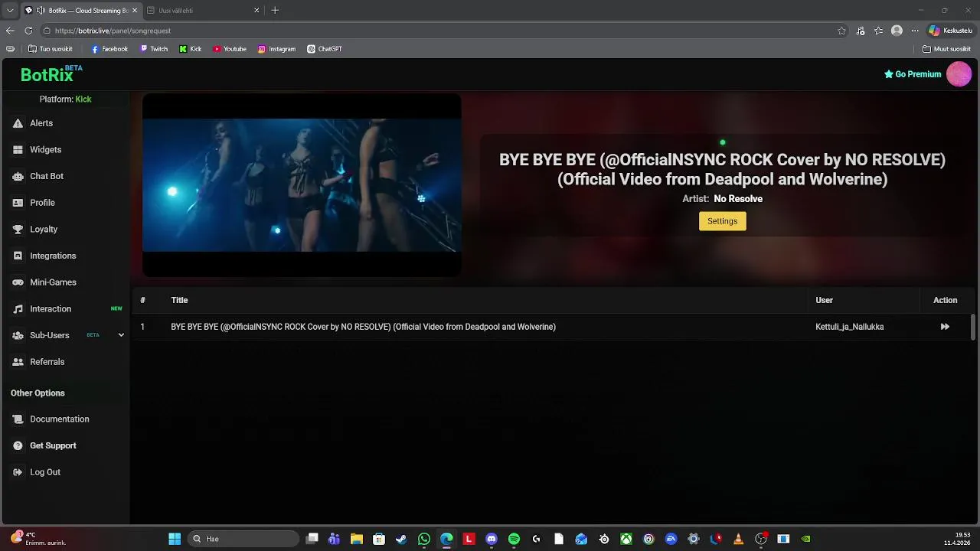Click user Kettuli_ja_Nallukka in queue
The width and height of the screenshot is (980, 551).
tap(849, 327)
